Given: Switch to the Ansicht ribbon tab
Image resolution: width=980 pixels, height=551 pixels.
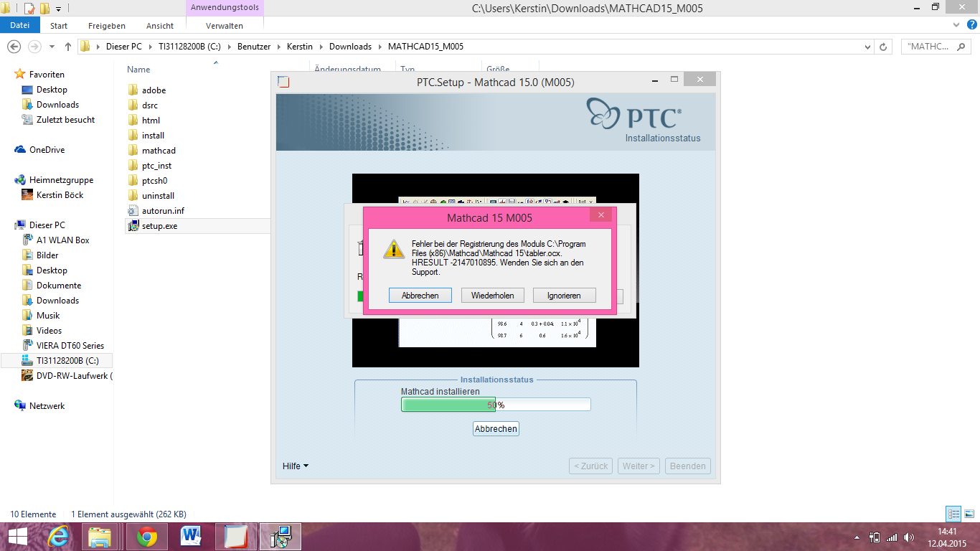Looking at the screenshot, I should (x=160, y=25).
